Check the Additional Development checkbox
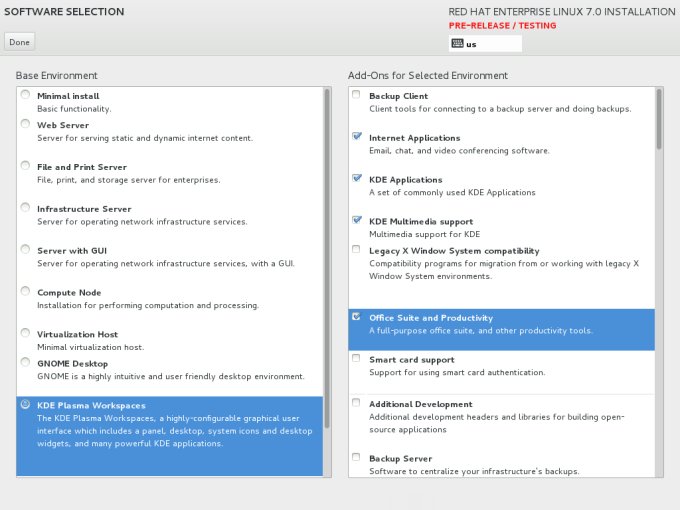The image size is (680, 510). pos(356,402)
